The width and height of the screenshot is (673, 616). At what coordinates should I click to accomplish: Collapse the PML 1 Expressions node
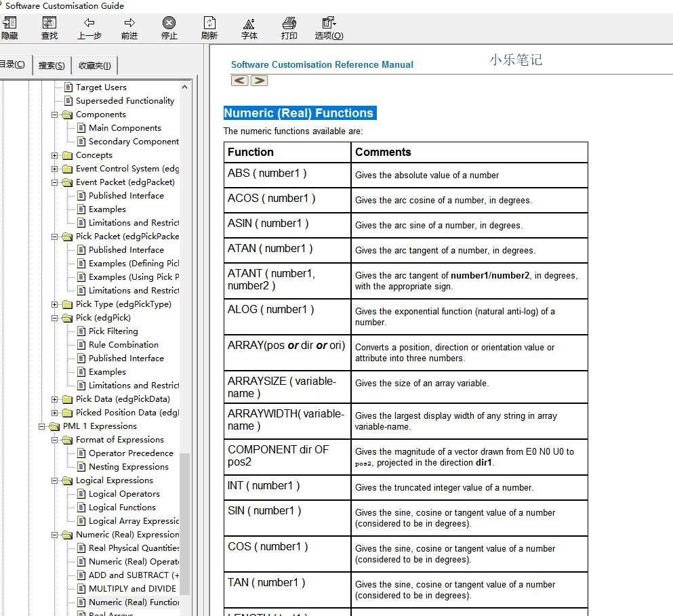pos(41,426)
